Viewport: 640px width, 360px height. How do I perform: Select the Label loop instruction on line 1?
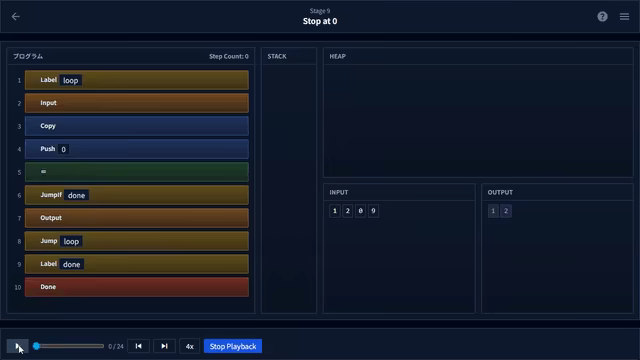(136, 80)
